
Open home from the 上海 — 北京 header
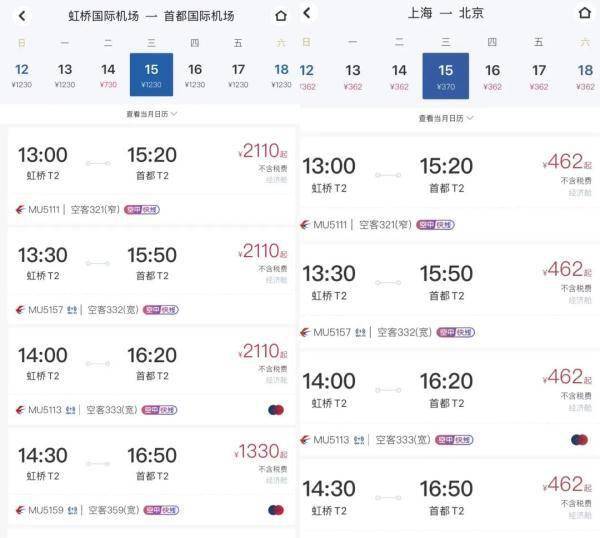[x=584, y=13]
